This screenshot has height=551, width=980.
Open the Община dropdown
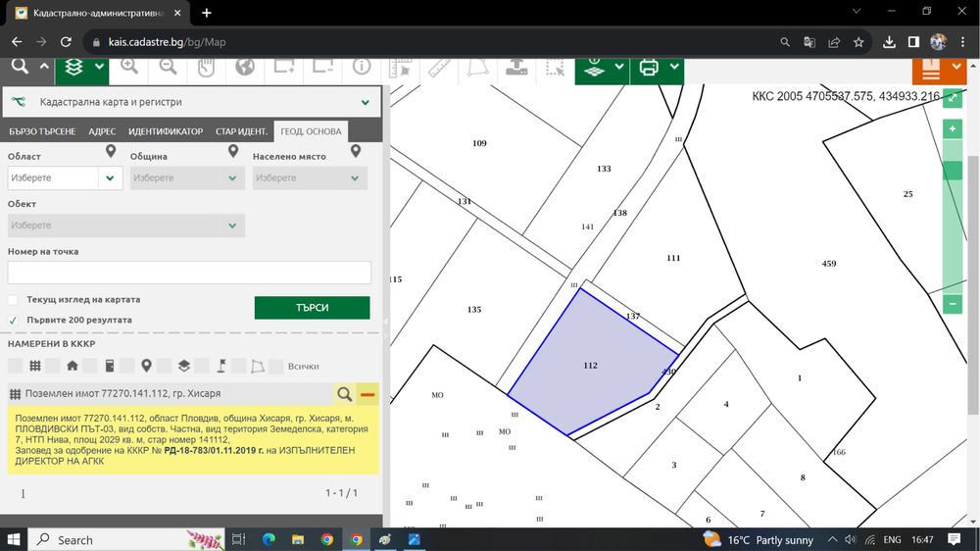(x=187, y=178)
